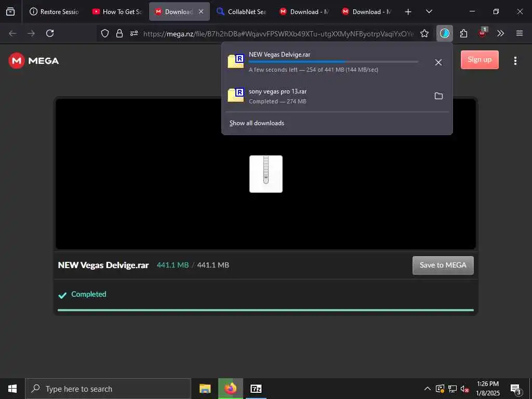Expand more tools overflow chevron
Screen dimensions: 532x399
click(500, 33)
